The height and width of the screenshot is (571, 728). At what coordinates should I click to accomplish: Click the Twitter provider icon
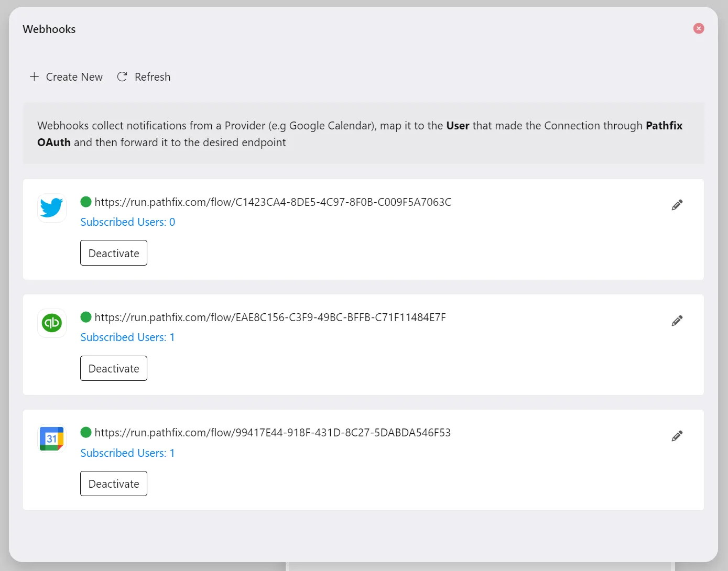tap(52, 207)
